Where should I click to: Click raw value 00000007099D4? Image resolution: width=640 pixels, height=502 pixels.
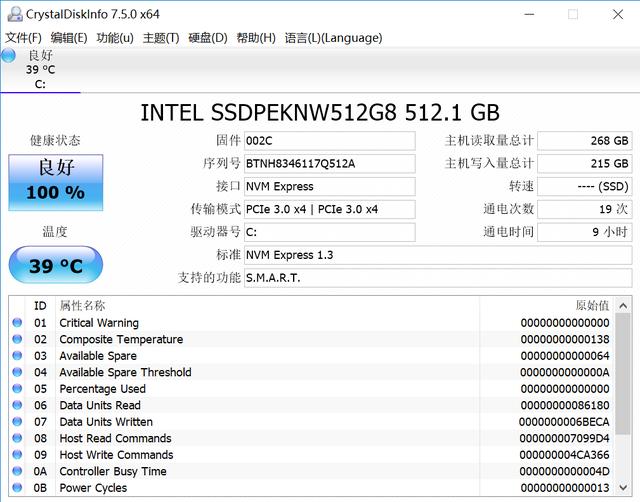tap(564, 438)
